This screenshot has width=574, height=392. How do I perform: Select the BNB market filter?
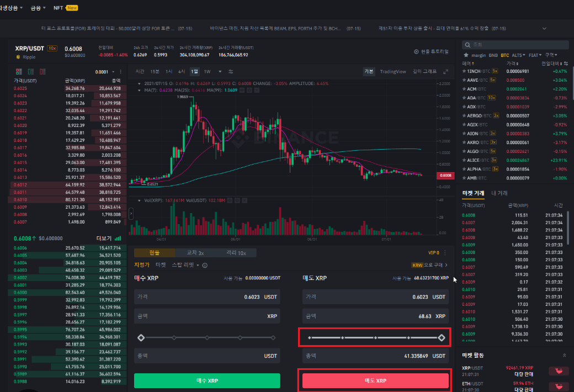tap(493, 55)
